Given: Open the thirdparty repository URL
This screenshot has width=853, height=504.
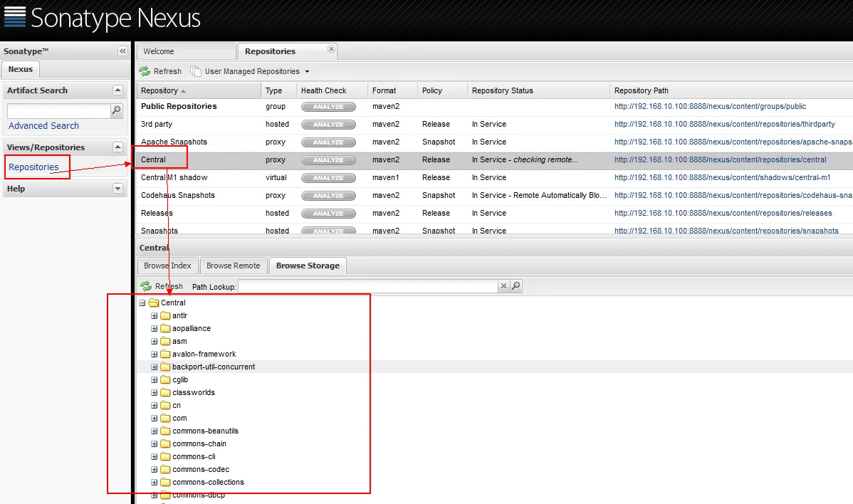Looking at the screenshot, I should tap(725, 124).
